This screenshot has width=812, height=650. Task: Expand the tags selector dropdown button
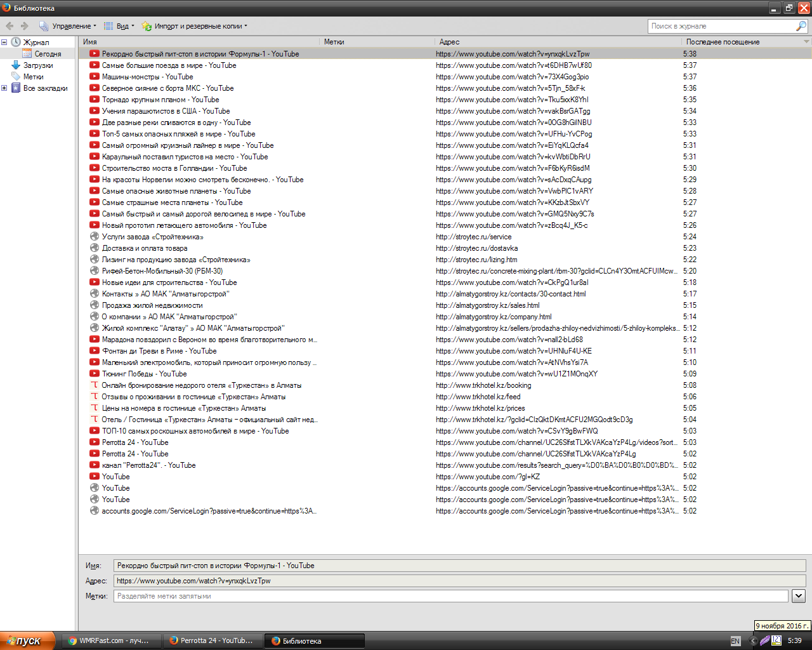pos(799,596)
